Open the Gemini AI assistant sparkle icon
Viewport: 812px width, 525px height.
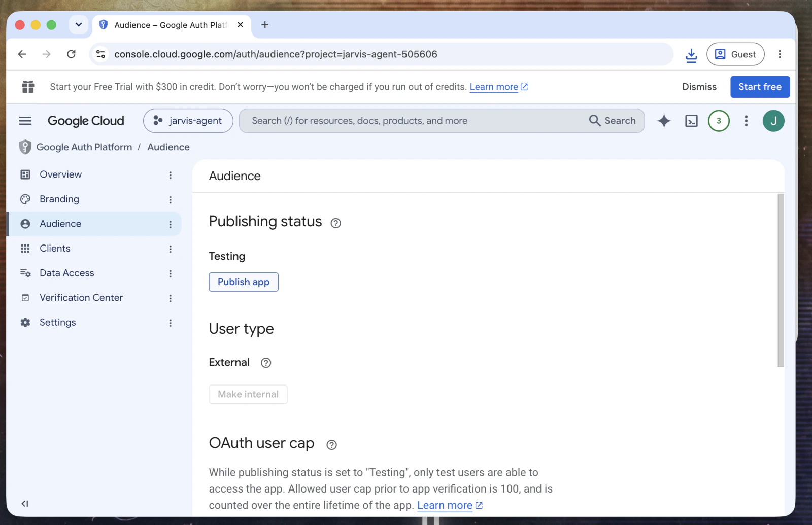click(664, 121)
